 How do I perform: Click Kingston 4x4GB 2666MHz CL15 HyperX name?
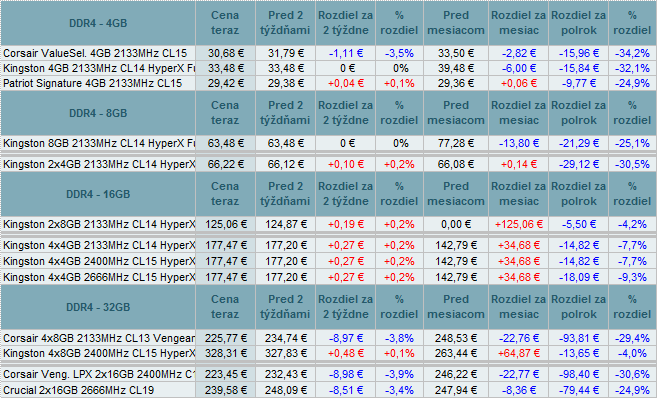(99, 277)
